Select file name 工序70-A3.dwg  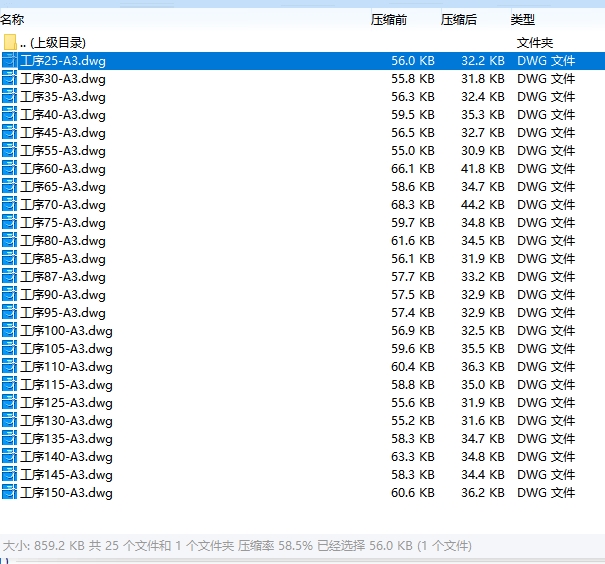click(63, 204)
